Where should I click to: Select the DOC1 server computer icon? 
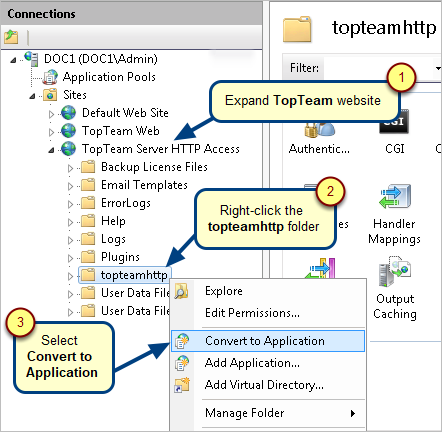[x=31, y=58]
